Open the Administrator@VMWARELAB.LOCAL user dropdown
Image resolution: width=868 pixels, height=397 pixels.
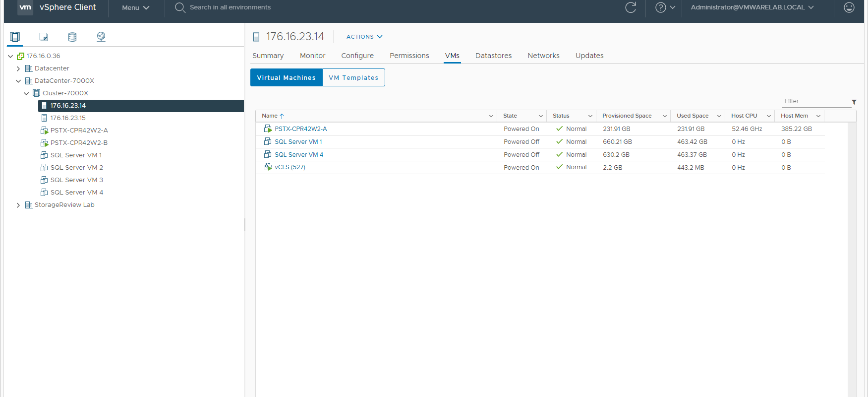[x=752, y=7]
